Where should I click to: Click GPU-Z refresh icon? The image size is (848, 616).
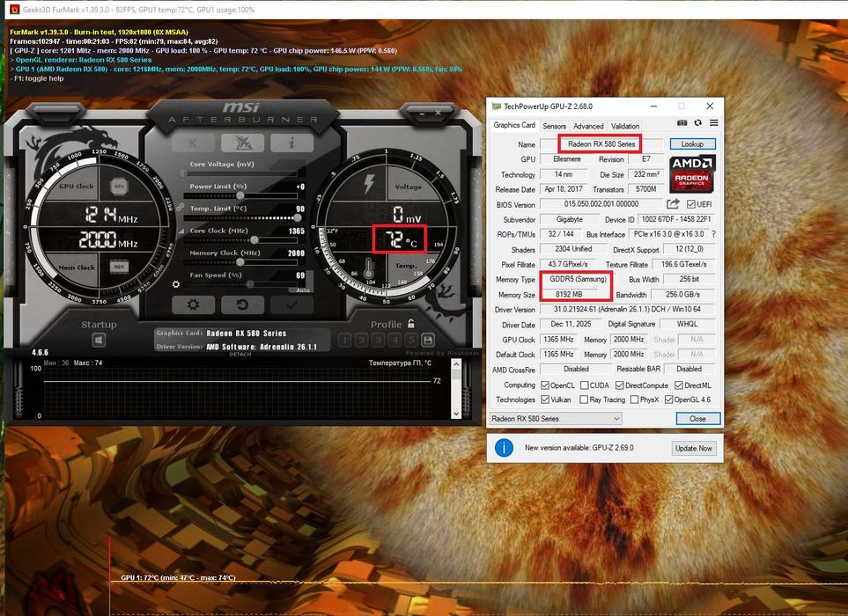coord(698,122)
